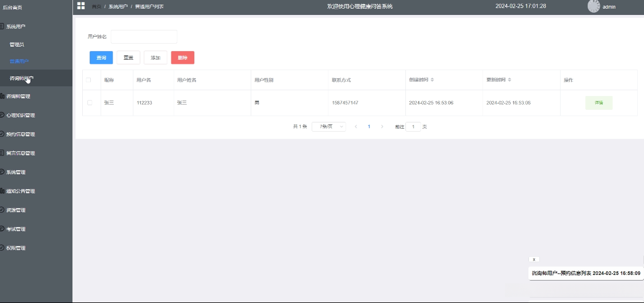Click 首页 in the breadcrumb

[x=97, y=6]
